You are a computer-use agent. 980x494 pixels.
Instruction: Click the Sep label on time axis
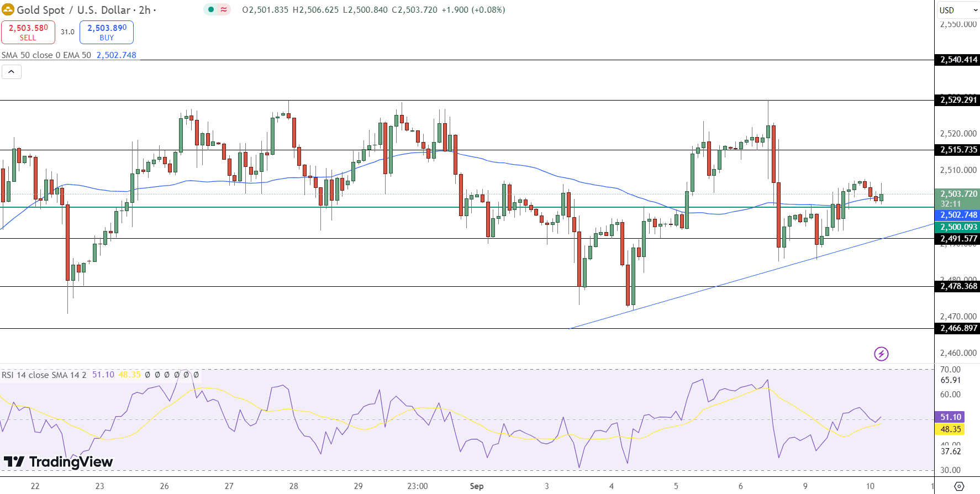click(477, 486)
